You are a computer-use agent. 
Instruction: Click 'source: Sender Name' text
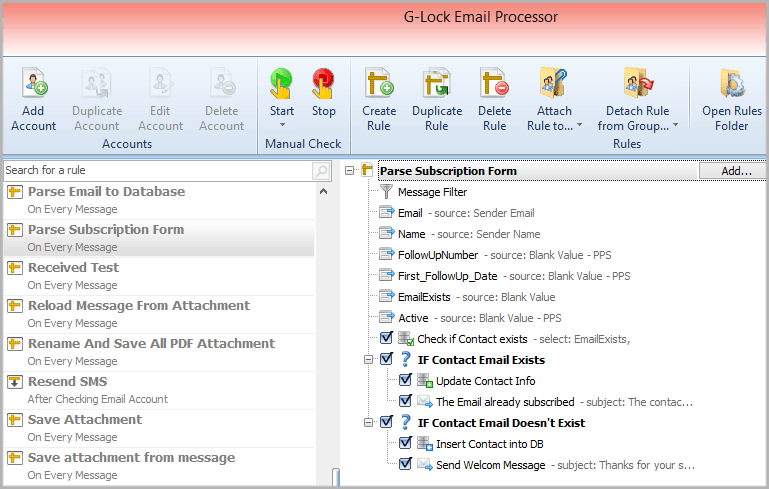click(x=488, y=234)
